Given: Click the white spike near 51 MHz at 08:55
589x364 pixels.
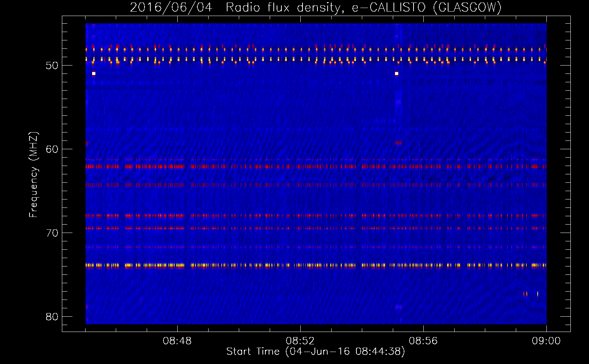Looking at the screenshot, I should [x=396, y=74].
